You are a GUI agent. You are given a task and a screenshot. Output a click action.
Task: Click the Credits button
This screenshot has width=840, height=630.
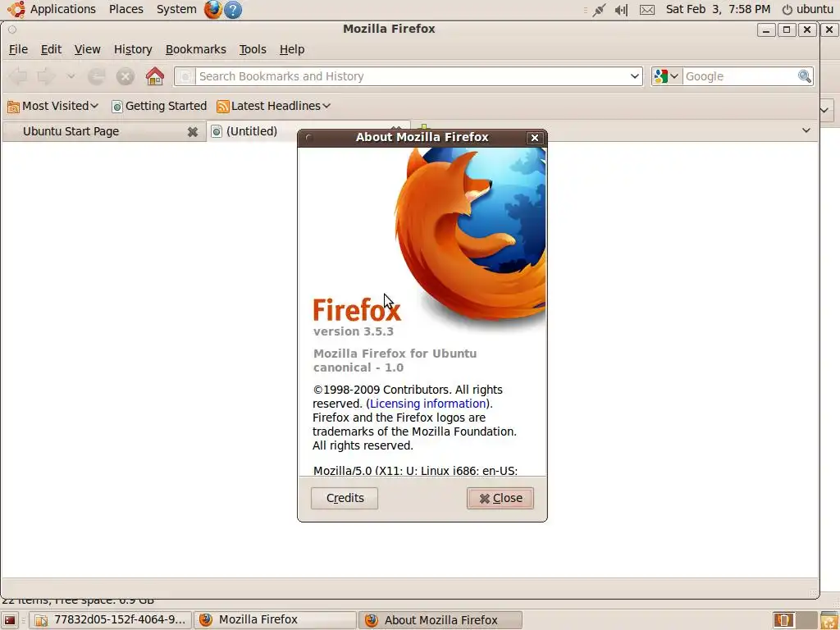345,498
